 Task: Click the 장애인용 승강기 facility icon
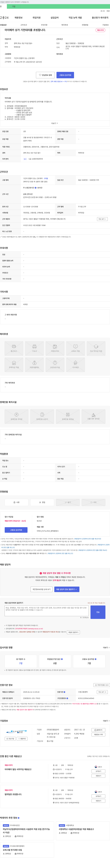[x=42, y=416]
